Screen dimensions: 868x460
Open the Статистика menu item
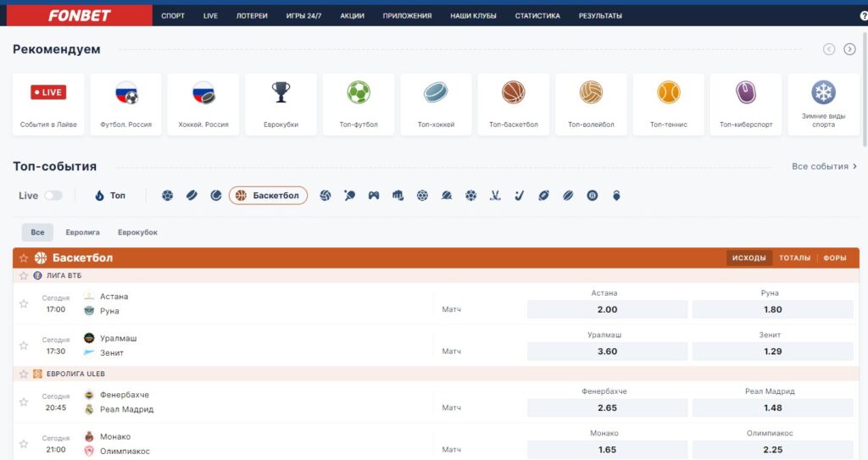click(537, 15)
